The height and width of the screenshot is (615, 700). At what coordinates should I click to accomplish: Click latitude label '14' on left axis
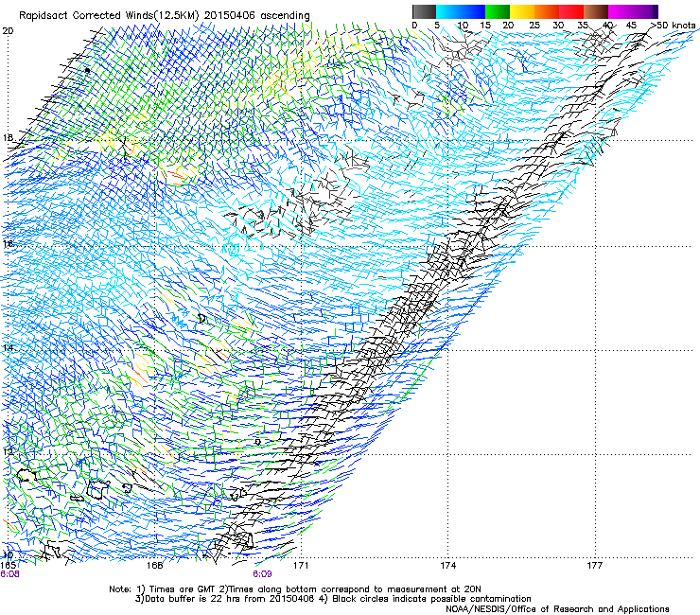(8, 347)
